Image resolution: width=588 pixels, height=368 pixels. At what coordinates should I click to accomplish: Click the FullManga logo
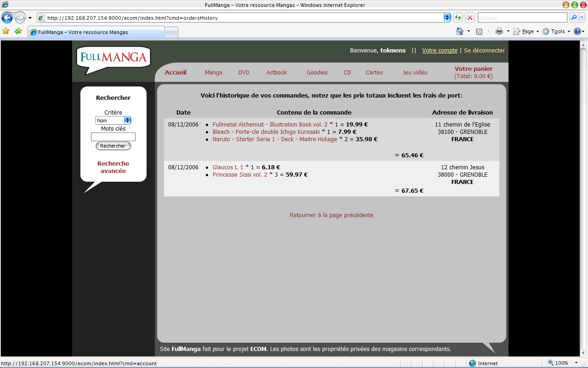click(x=113, y=60)
